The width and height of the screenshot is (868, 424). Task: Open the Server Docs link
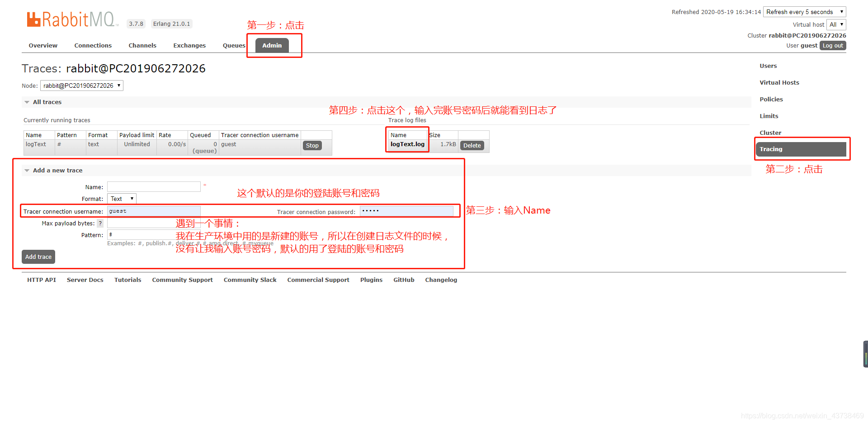click(x=85, y=280)
